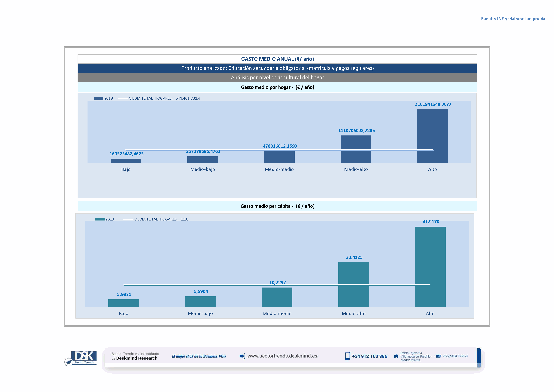The width and height of the screenshot is (554, 392).
Task: Click the 'GASTO MEDIO ANUAL' title header
Action: [277, 59]
